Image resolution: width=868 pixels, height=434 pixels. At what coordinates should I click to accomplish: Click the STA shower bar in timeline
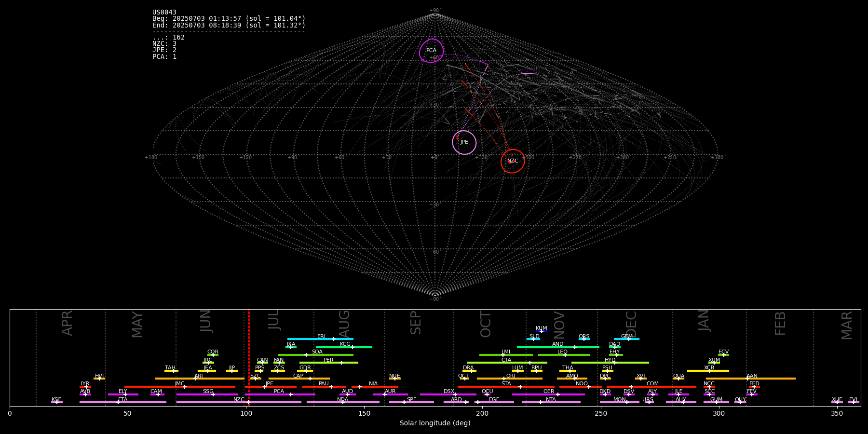[x=506, y=387]
